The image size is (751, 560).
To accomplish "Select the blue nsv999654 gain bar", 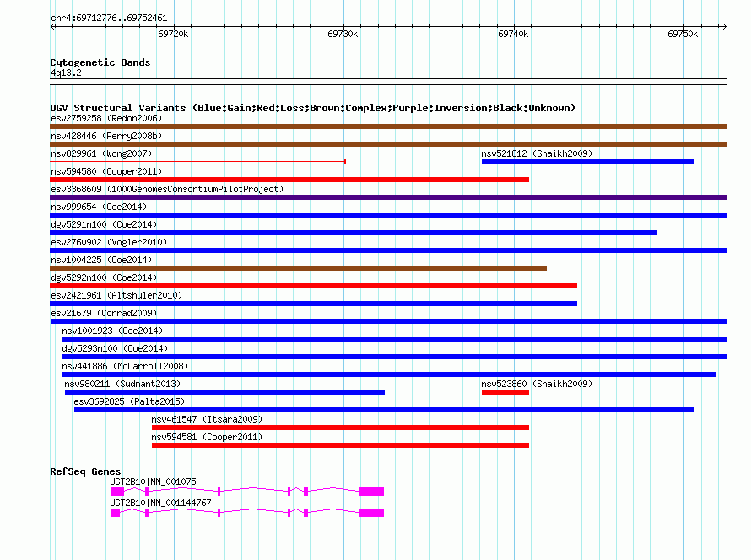I will click(388, 215).
